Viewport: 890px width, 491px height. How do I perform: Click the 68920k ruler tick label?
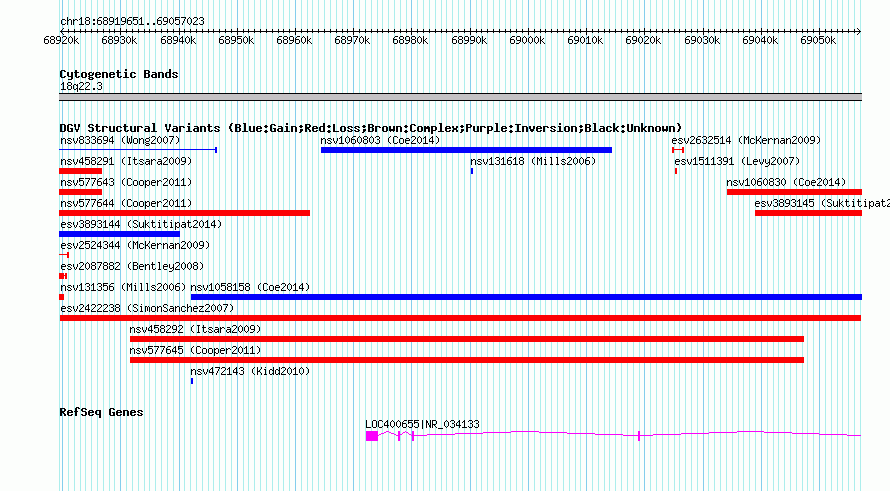point(61,40)
